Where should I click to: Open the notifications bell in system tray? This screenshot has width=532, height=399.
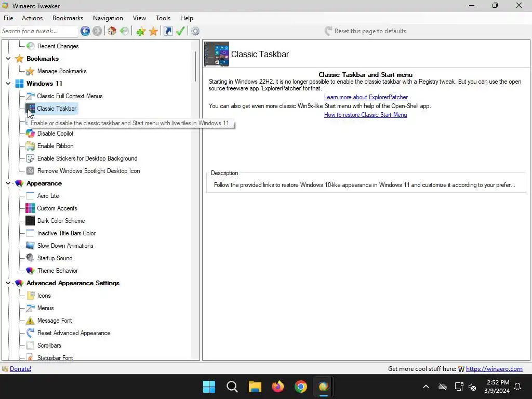[517, 387]
